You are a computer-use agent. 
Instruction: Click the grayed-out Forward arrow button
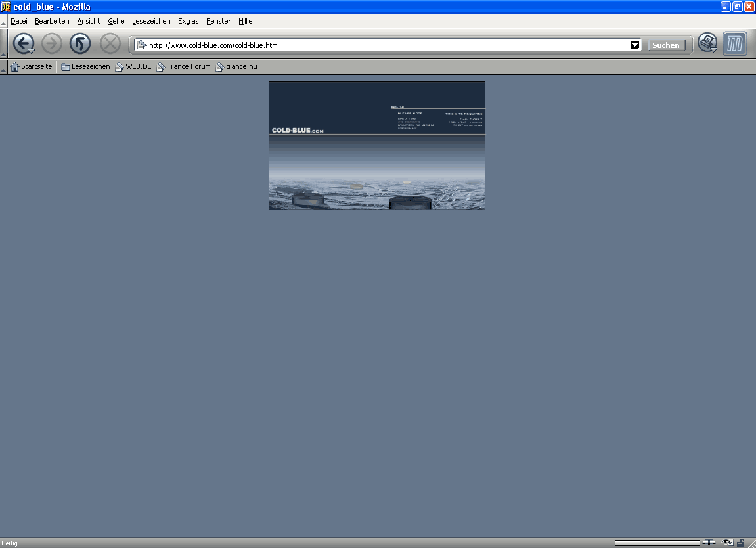click(x=51, y=44)
